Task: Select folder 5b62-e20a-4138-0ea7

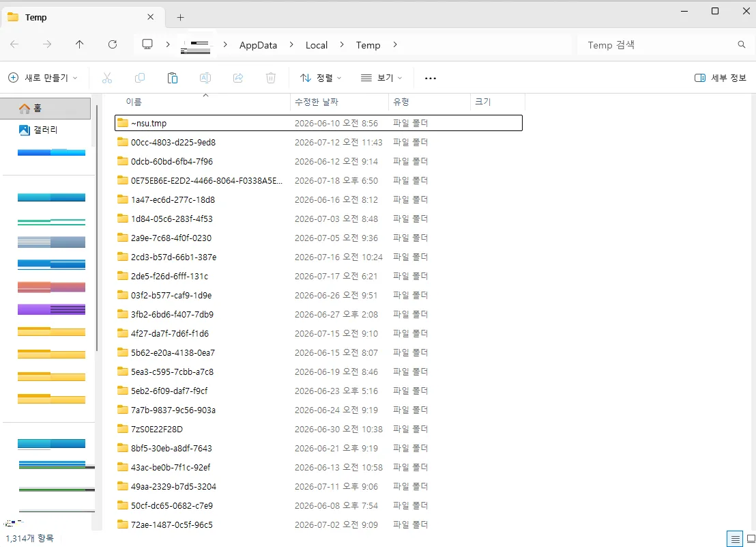Action: click(x=318, y=352)
